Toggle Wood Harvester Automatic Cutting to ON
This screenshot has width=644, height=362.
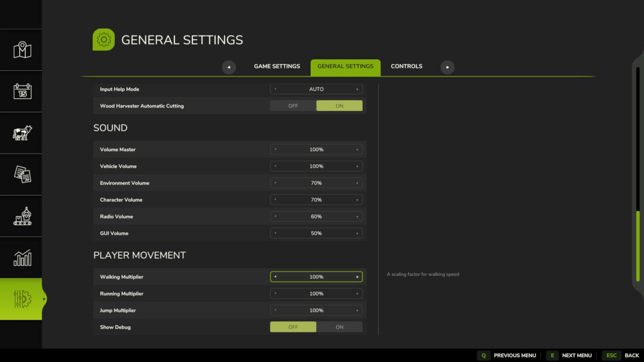coord(339,106)
